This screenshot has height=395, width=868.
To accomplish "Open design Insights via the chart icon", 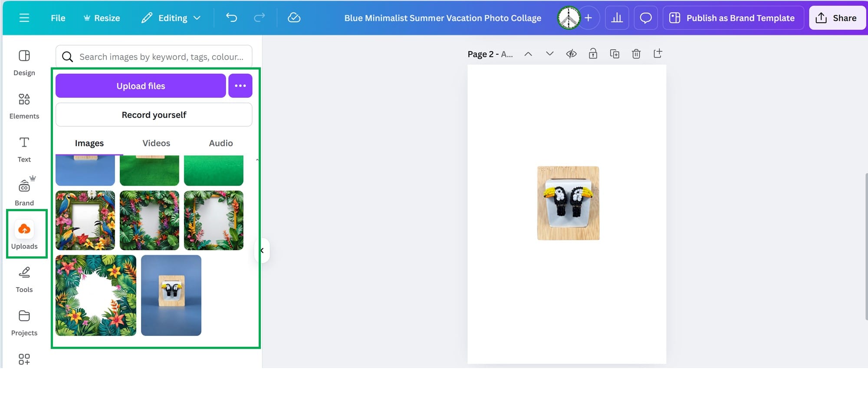I will pyautogui.click(x=617, y=18).
